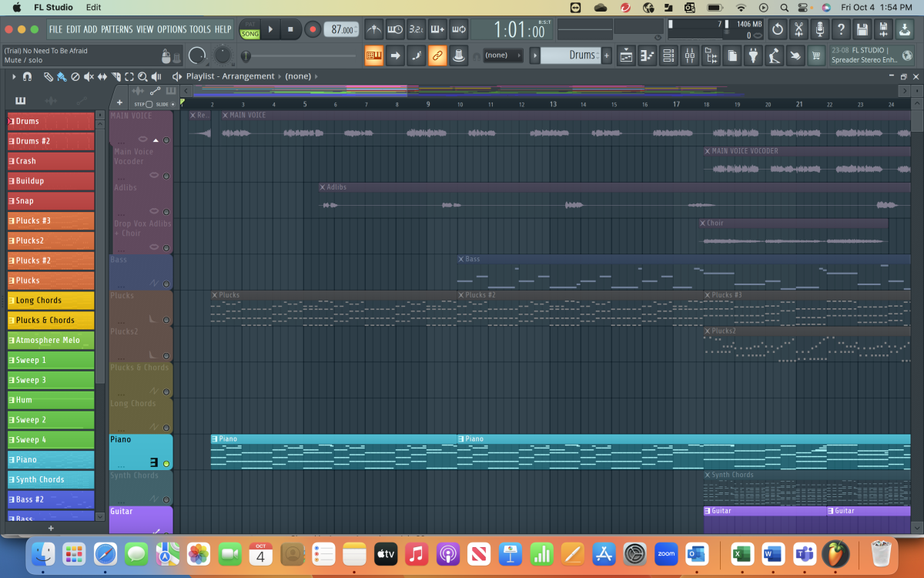The height and width of the screenshot is (578, 924).
Task: Select the Draw pencil tool in the playlist
Action: point(48,76)
